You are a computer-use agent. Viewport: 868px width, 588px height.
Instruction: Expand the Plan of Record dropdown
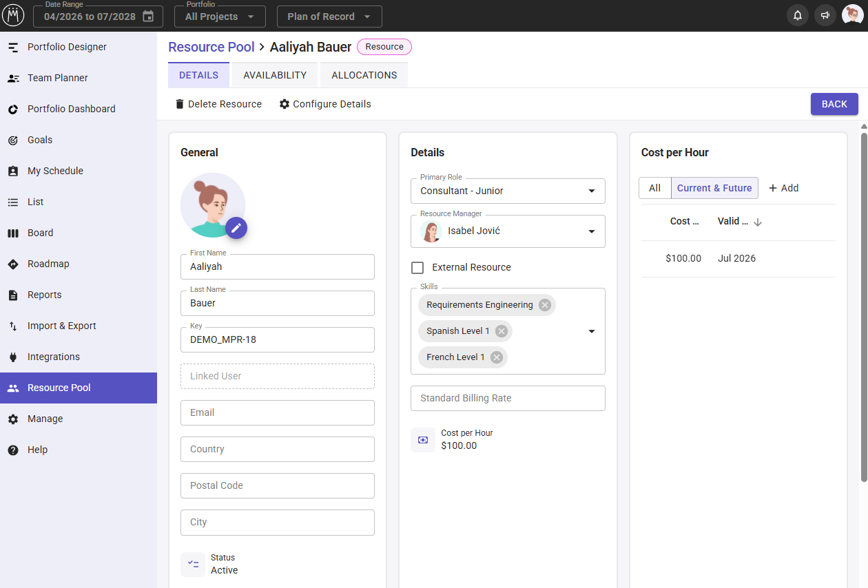point(329,17)
